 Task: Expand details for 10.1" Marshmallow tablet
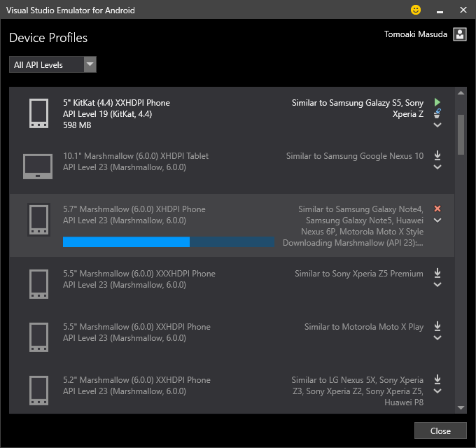point(437,167)
